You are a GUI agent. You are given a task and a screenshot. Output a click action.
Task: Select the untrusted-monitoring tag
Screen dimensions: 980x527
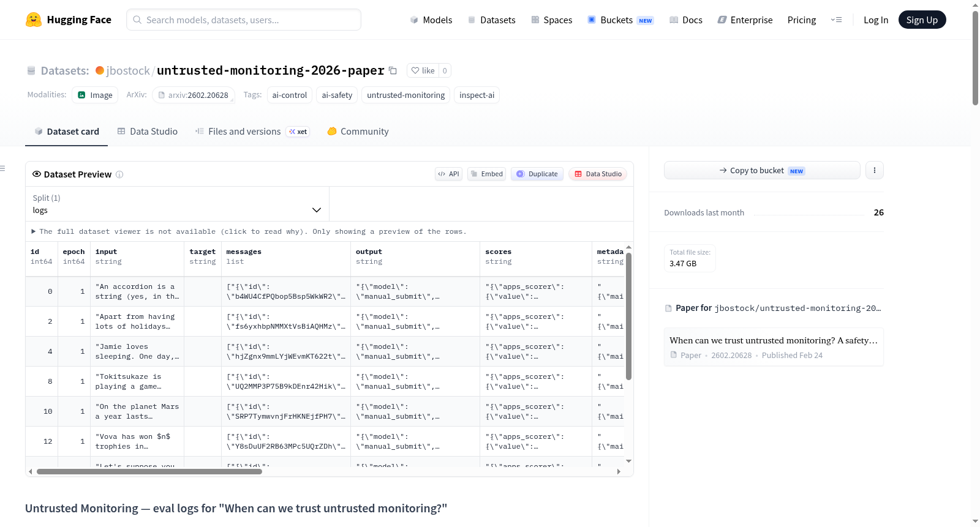point(405,95)
